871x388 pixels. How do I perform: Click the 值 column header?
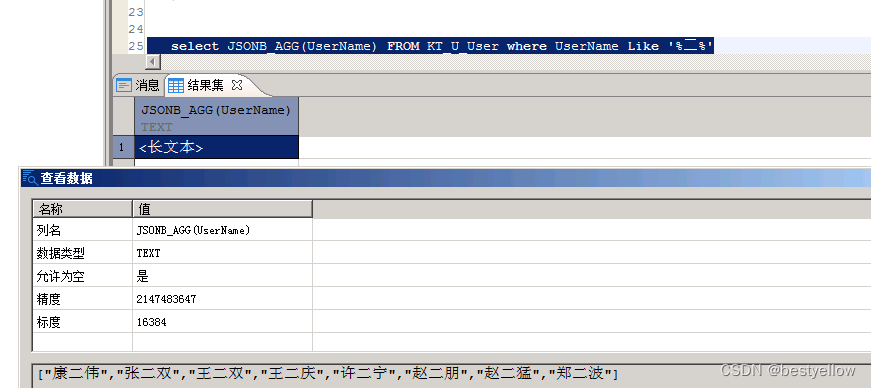(222, 209)
